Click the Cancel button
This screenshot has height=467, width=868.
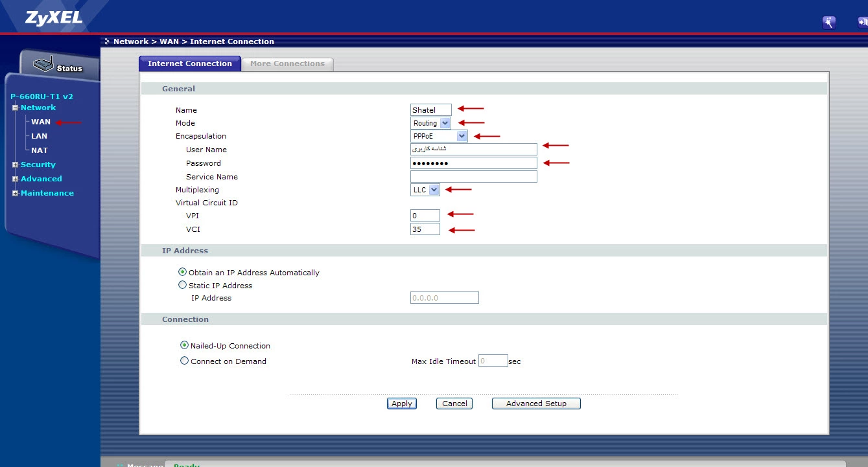tap(454, 404)
